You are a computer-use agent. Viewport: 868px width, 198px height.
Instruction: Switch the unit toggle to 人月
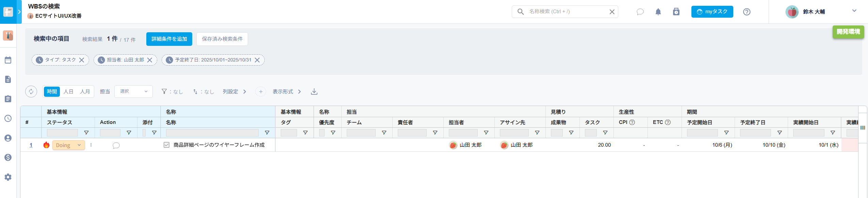[x=85, y=92]
